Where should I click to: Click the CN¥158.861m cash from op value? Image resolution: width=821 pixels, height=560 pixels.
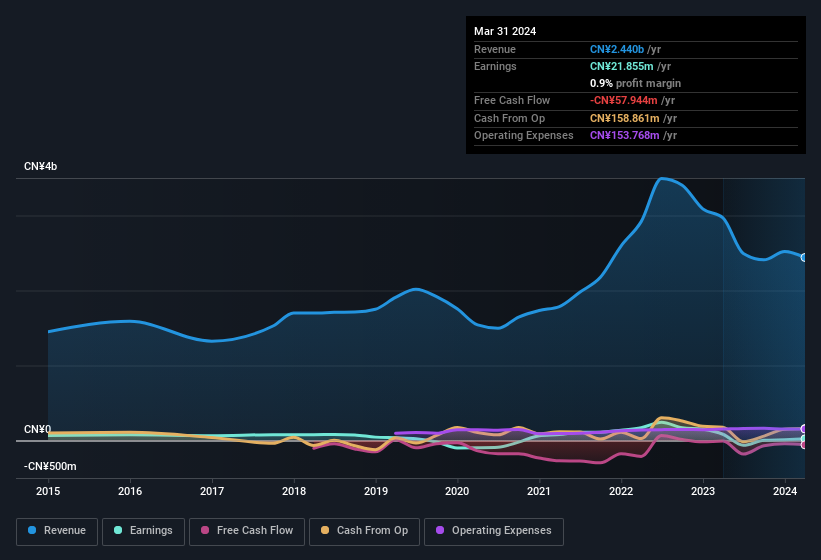pyautogui.click(x=625, y=118)
